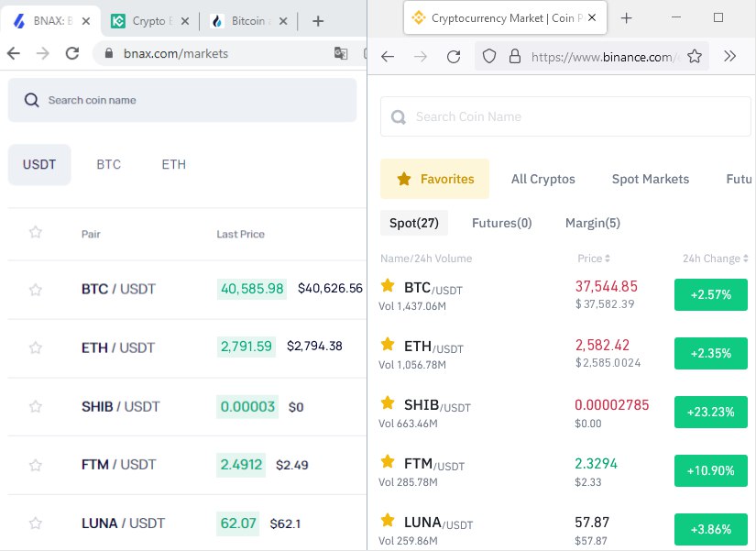Sort by the 24h Change column
This screenshot has width=756, height=551.
click(715, 259)
